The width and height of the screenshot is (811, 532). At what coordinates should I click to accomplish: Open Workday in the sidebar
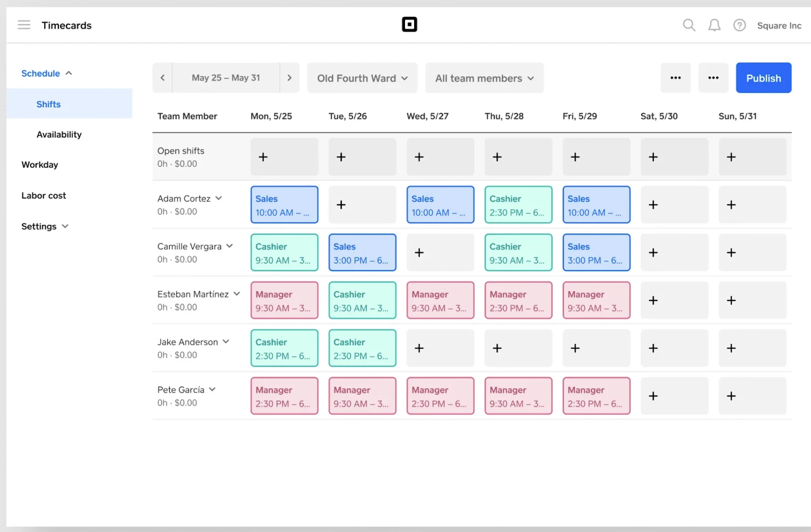click(40, 165)
